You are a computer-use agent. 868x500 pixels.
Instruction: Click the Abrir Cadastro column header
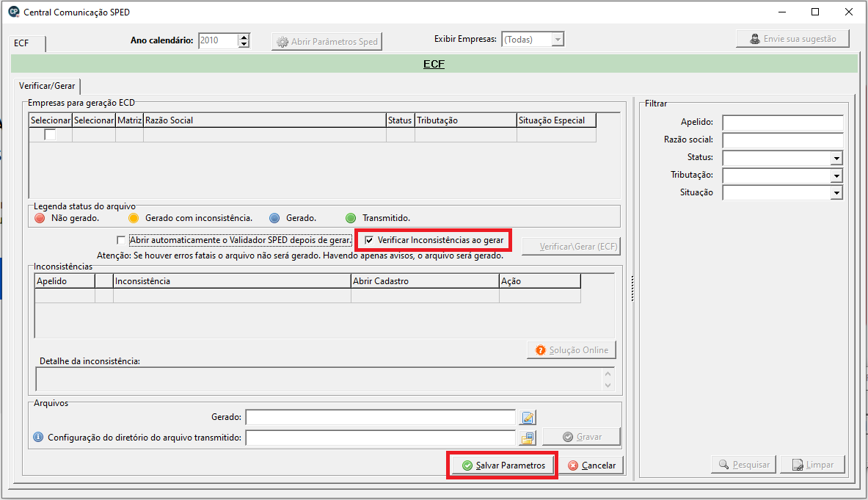425,281
